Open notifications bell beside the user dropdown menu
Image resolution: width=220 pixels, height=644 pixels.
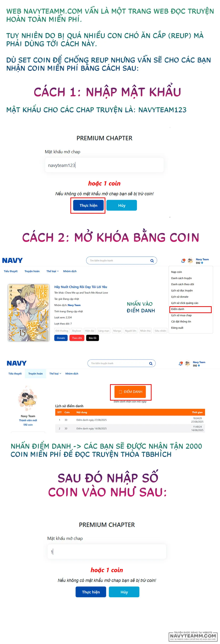pyautogui.click(x=183, y=261)
